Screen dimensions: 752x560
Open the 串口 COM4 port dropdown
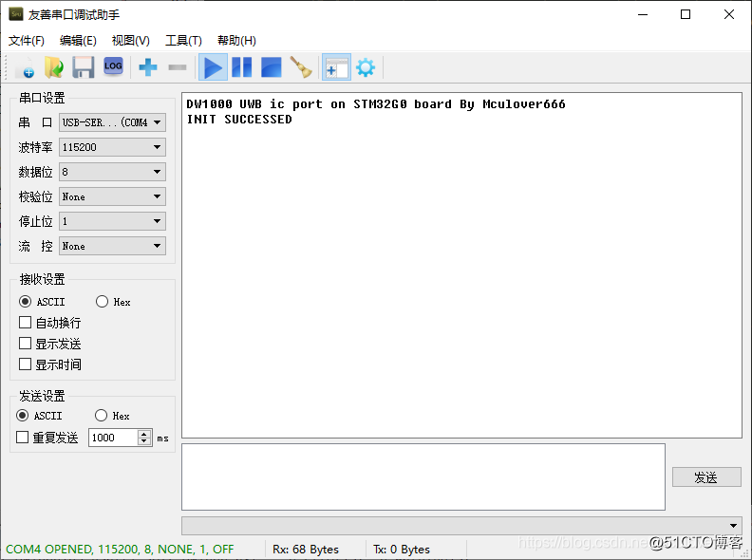coord(113,122)
